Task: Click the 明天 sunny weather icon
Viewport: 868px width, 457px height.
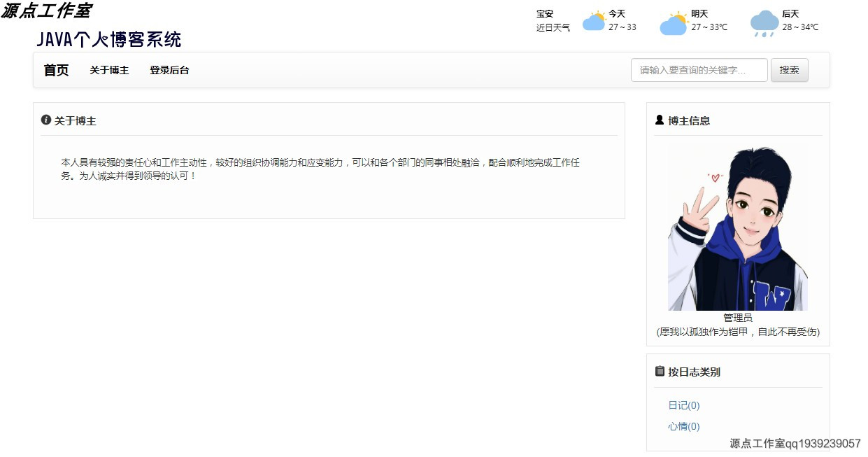Action: point(672,23)
